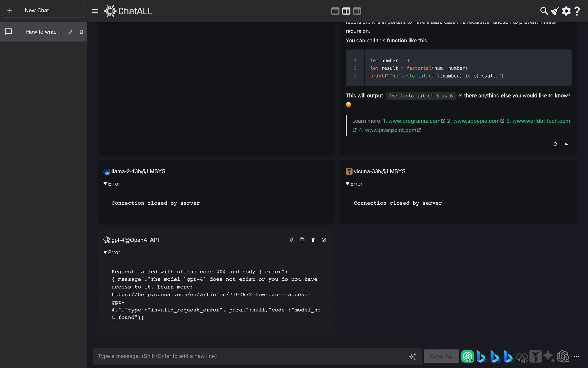This screenshot has width=588, height=368.
Task: Delete the gpt-4 message via trash icon
Action: pyautogui.click(x=313, y=240)
